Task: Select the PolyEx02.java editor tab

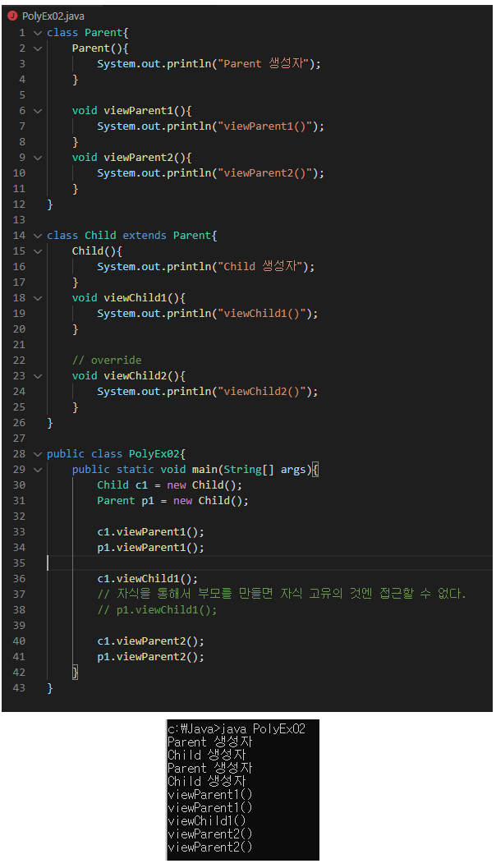Action: [47, 16]
